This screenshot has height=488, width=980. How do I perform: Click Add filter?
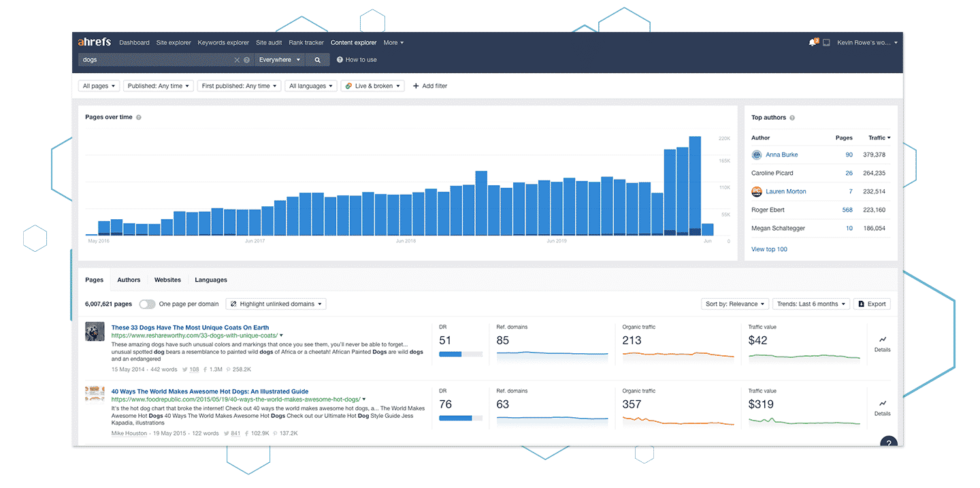(x=430, y=86)
